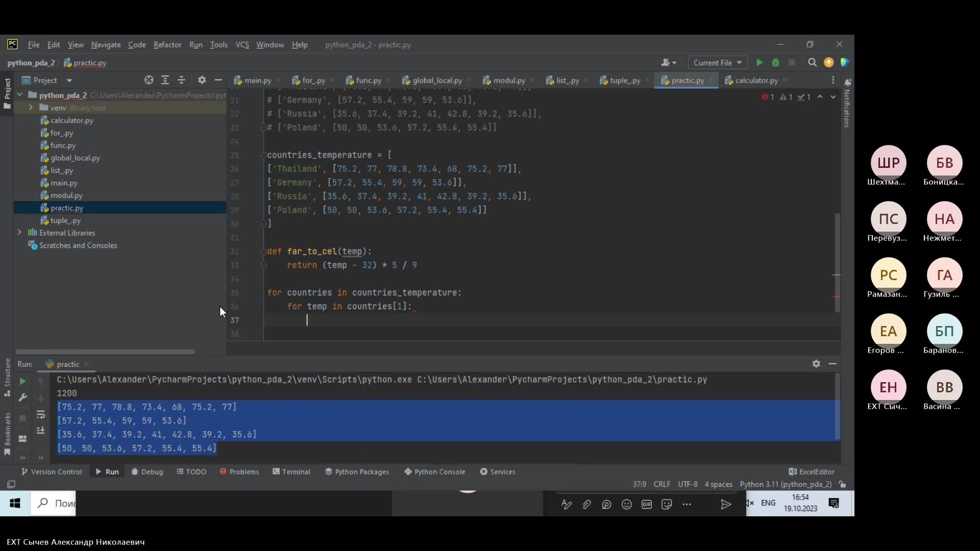Open Version Control tool window

52,472
